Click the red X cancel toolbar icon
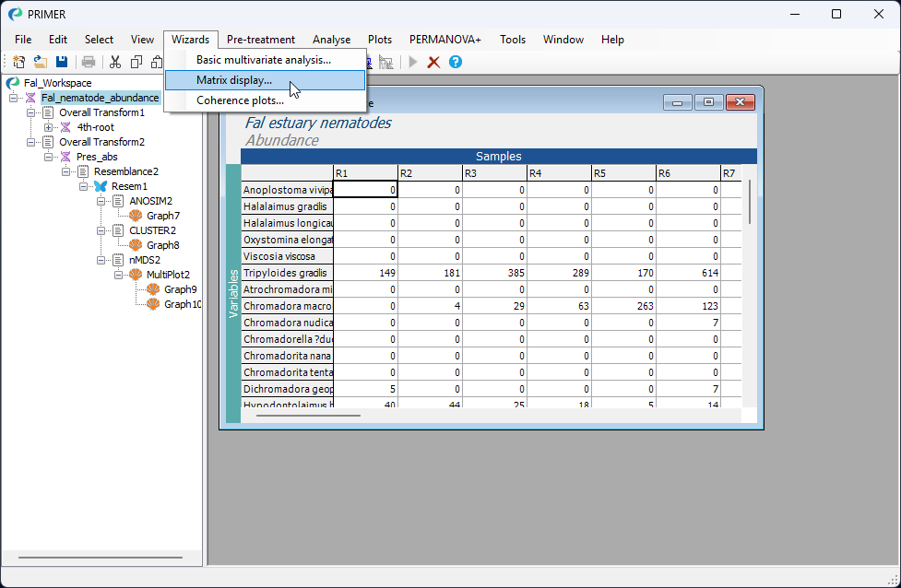This screenshot has width=901, height=588. click(x=433, y=62)
